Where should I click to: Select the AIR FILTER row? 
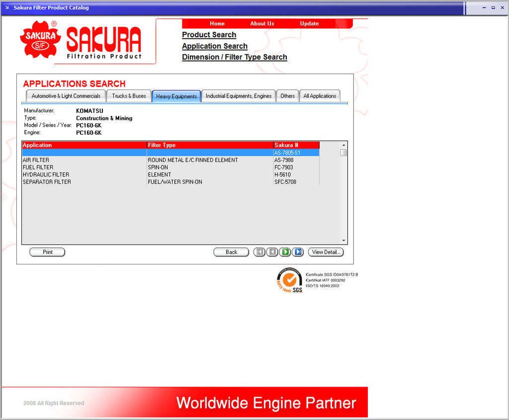[171, 160]
